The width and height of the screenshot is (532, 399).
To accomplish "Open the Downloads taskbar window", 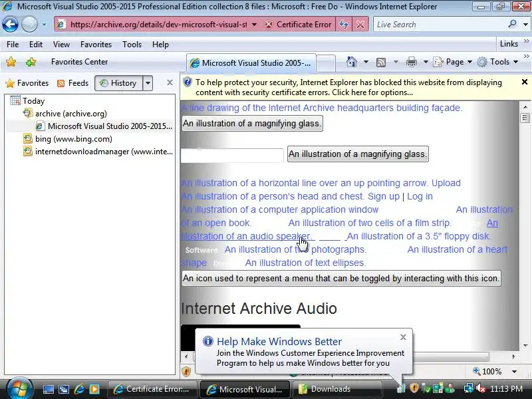I will coord(336,389).
